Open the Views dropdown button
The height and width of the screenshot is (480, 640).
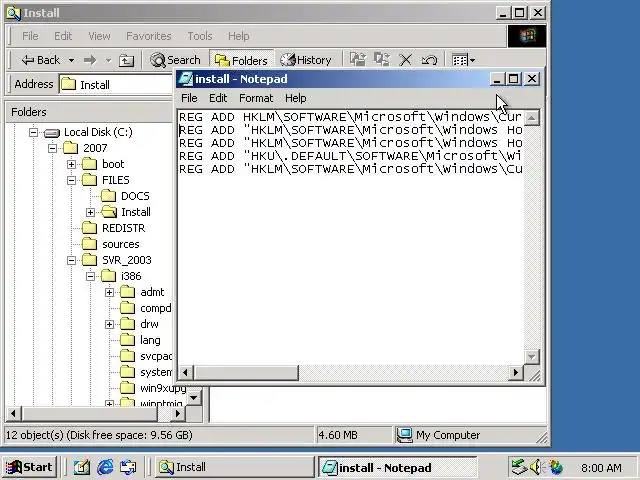pyautogui.click(x=463, y=60)
